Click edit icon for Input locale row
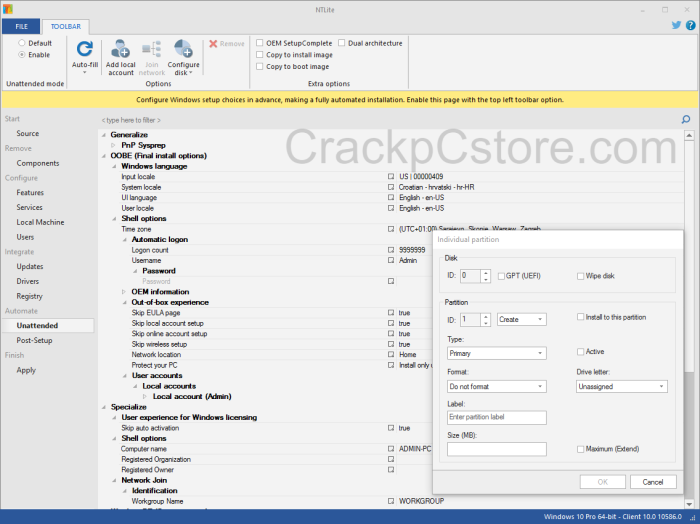The width and height of the screenshot is (700, 524). point(391,177)
